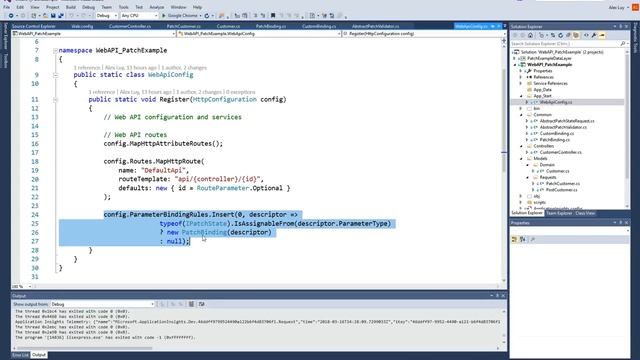Open the Show output from Debug dropdown
Viewport: 640px width, 360px height.
tap(102, 304)
